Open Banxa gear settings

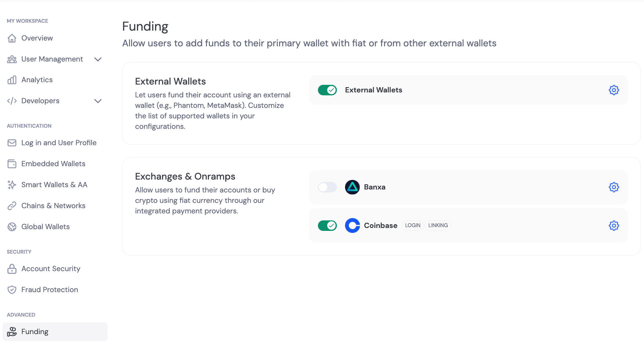point(614,187)
